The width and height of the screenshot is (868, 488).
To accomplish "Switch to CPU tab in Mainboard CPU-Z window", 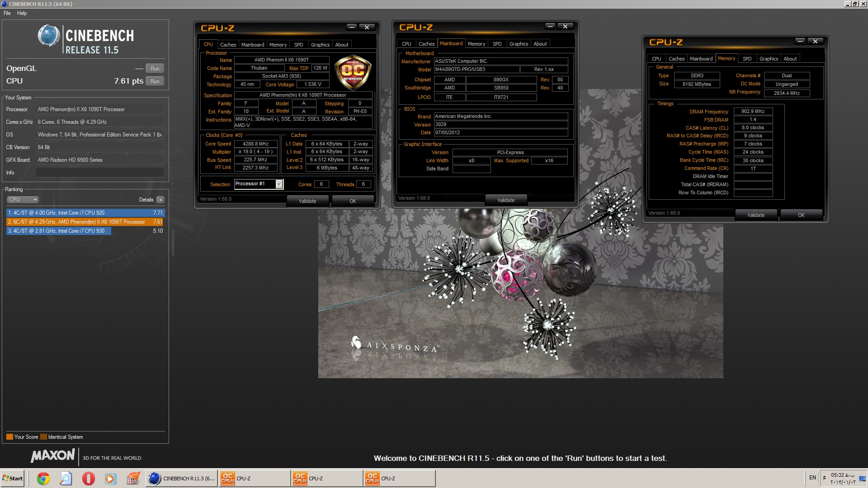I will click(406, 44).
